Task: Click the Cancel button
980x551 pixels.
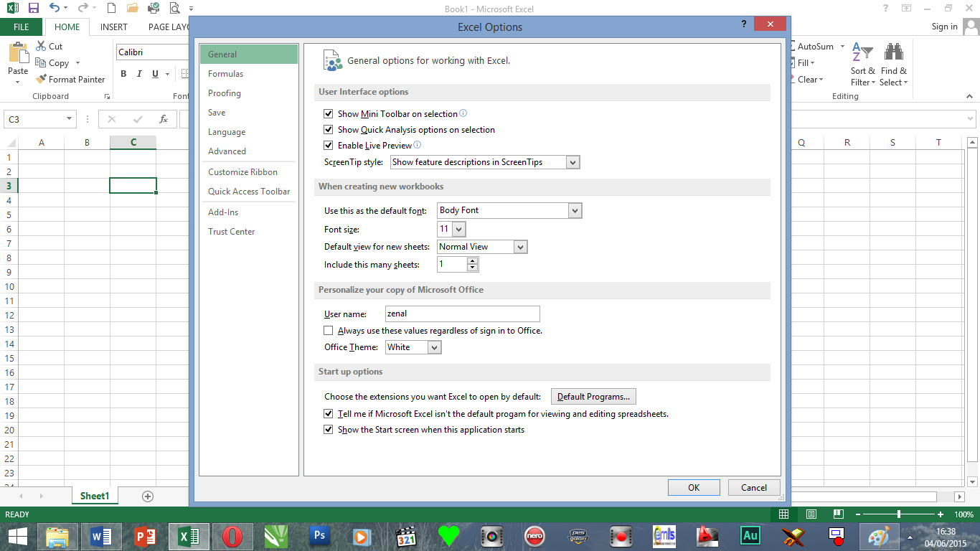Action: click(x=754, y=488)
